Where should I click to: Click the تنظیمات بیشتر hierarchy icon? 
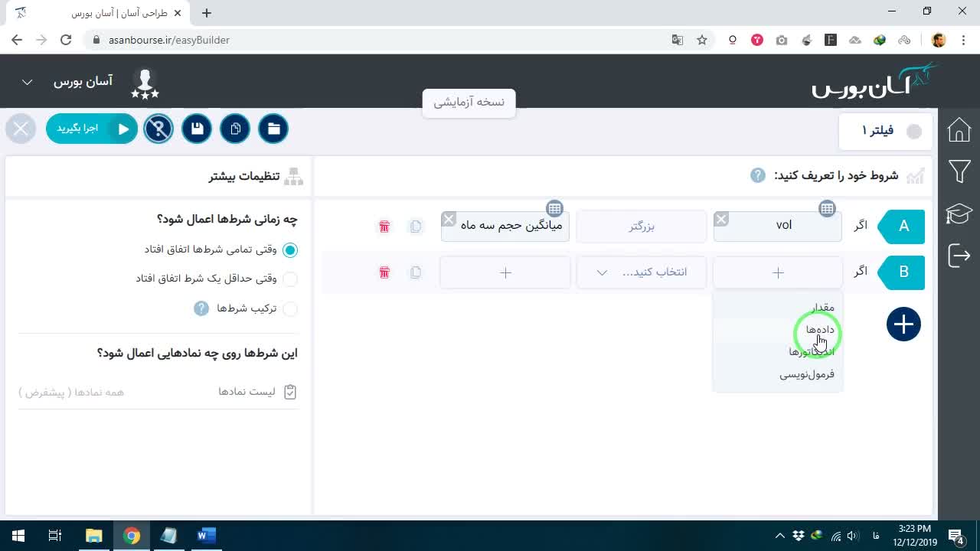click(294, 176)
